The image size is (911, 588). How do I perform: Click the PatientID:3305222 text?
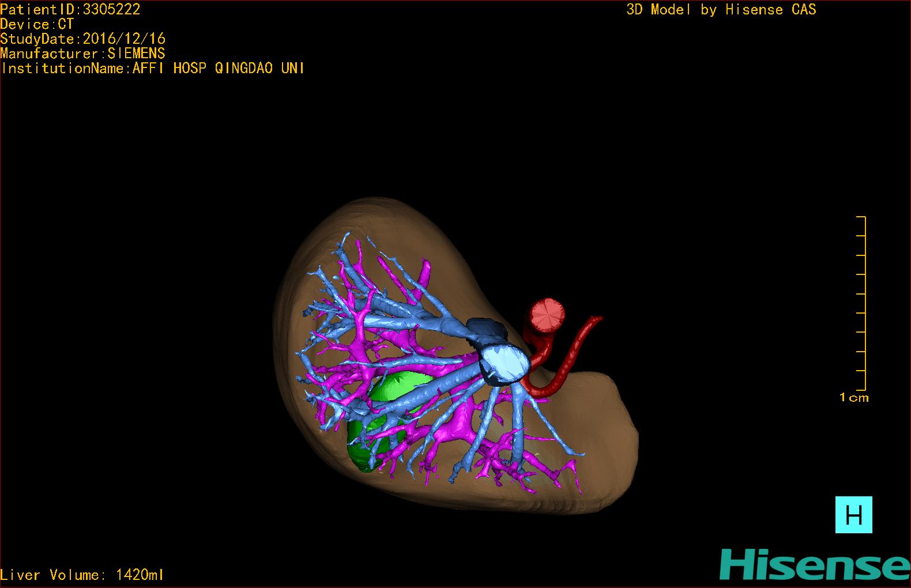coord(70,9)
